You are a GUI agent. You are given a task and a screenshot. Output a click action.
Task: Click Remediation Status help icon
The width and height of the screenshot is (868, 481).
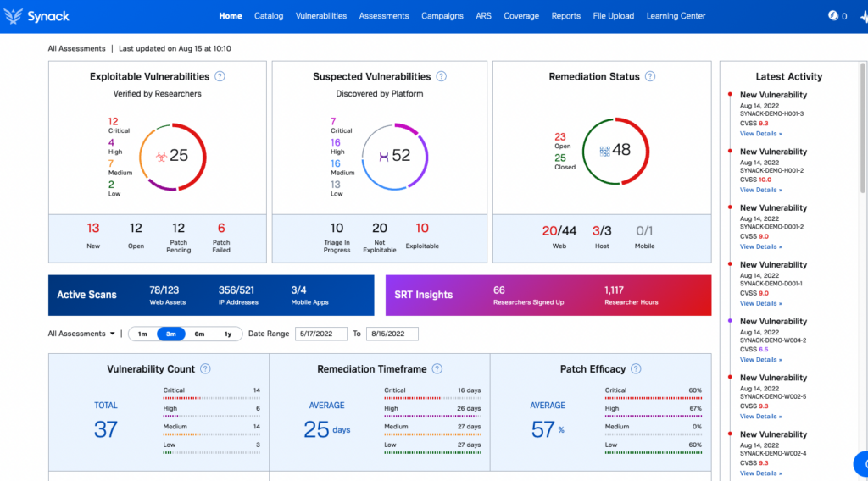pos(650,76)
